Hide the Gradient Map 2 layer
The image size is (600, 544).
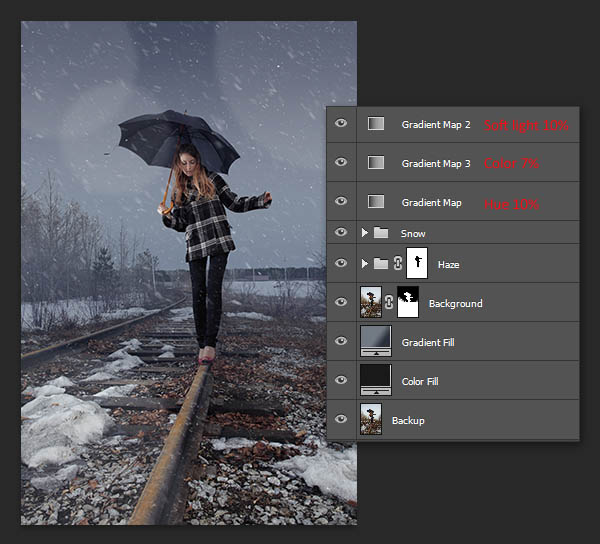342,124
